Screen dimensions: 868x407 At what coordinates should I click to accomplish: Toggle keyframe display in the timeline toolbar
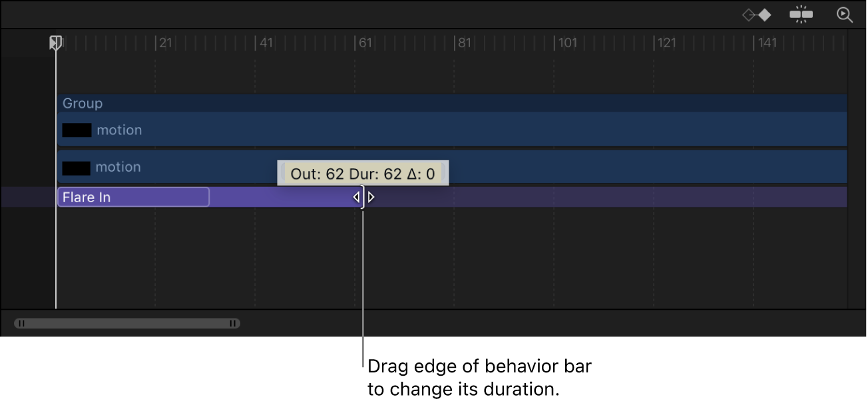pos(757,14)
